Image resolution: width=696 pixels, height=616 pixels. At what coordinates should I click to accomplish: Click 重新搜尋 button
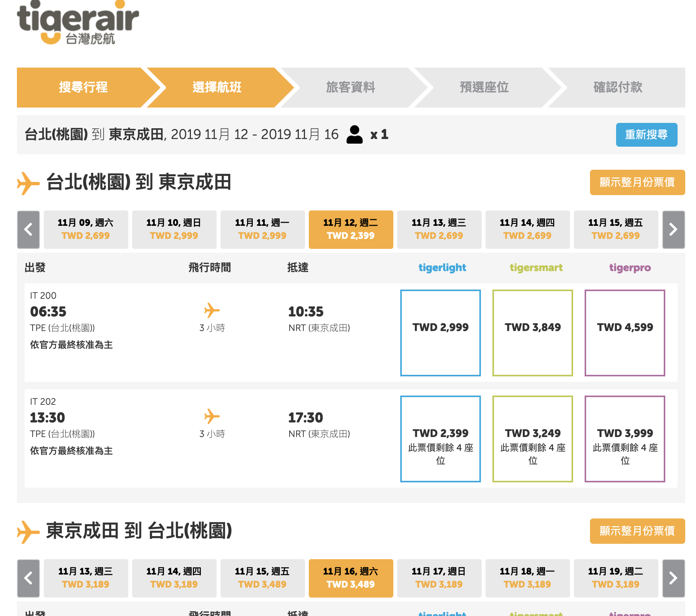click(x=646, y=135)
